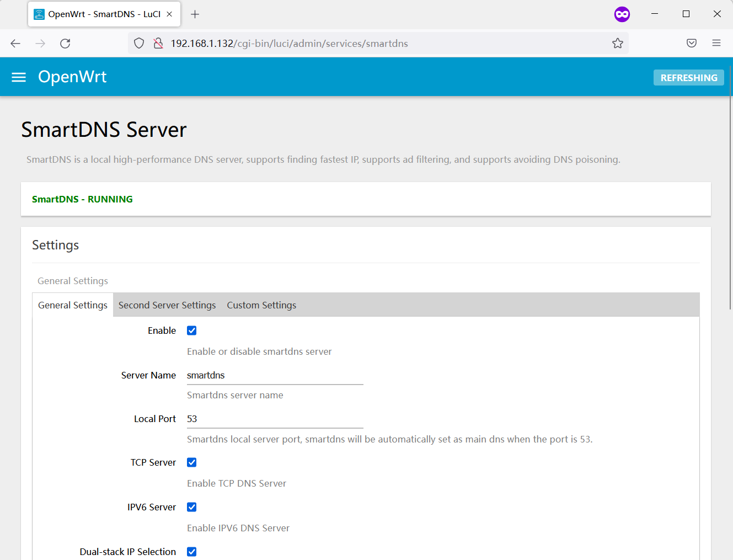This screenshot has width=733, height=560.
Task: Open the tracking protection shield icon
Action: (139, 44)
